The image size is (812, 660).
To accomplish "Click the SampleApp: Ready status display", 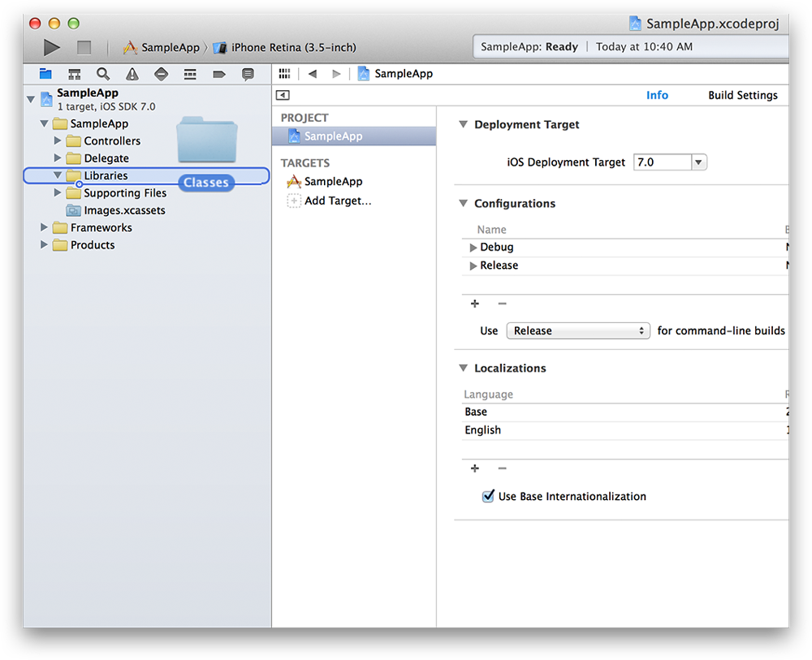I will click(x=631, y=46).
